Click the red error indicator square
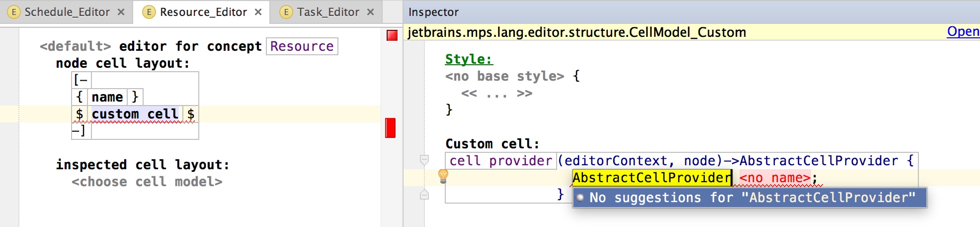The width and height of the screenshot is (980, 227). 392,35
